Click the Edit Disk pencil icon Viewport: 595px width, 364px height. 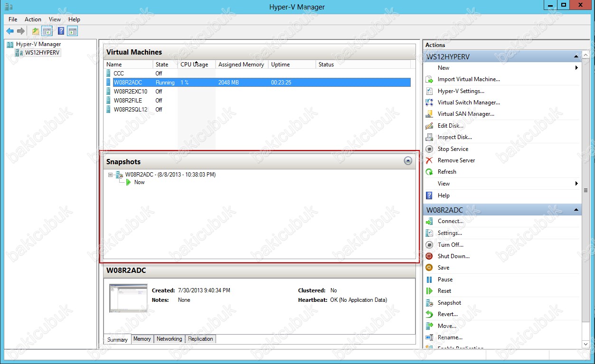429,126
